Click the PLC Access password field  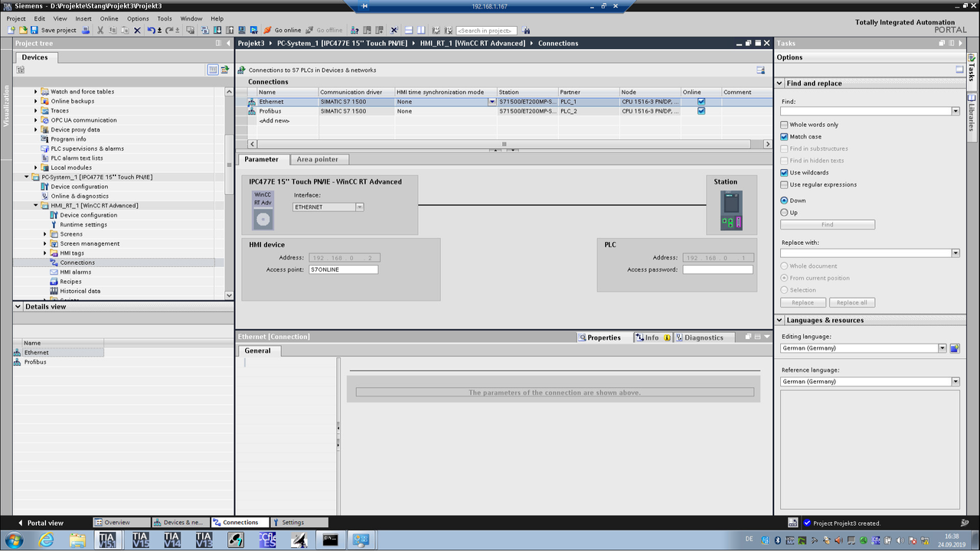click(717, 269)
